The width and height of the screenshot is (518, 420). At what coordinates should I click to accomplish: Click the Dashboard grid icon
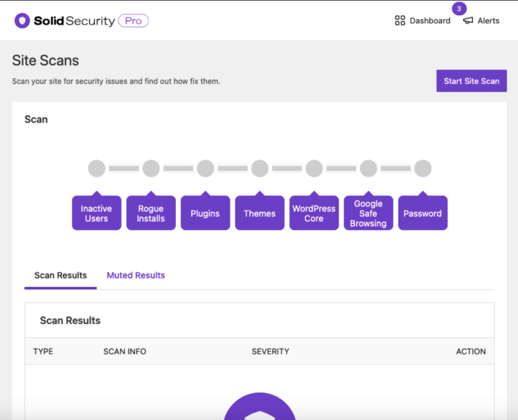pos(400,20)
